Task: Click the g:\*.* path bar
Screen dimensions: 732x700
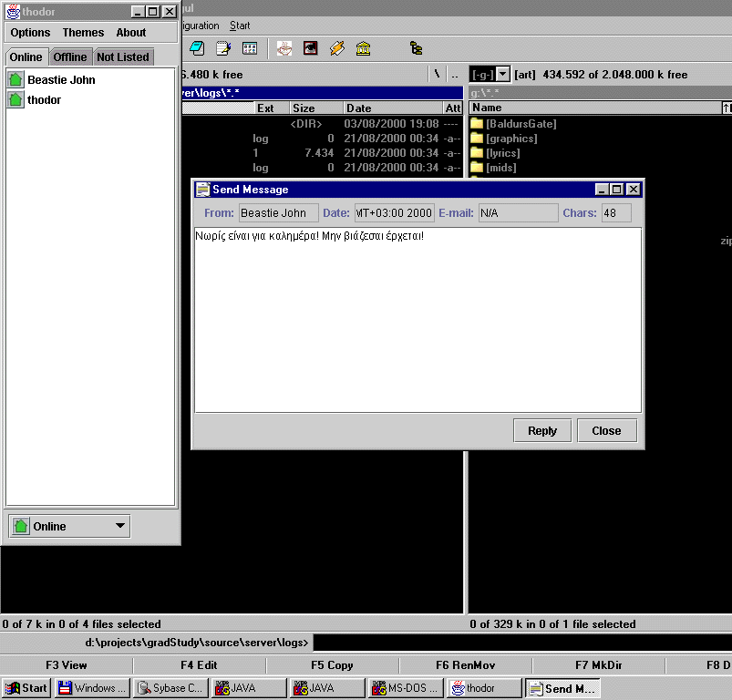Action: [600, 92]
